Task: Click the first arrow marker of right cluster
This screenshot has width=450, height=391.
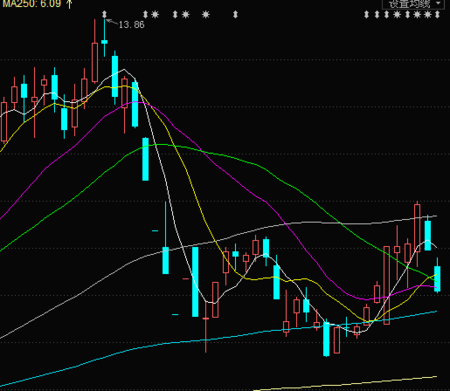Action: coord(366,14)
